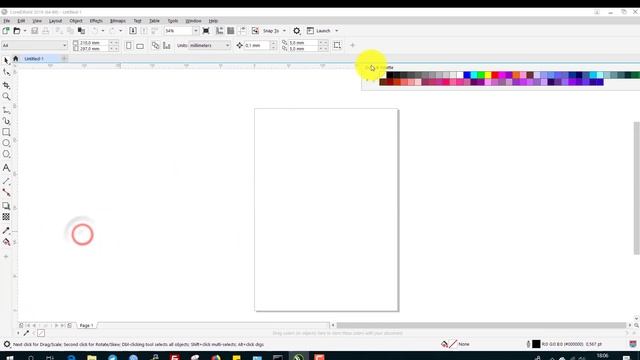Screen dimensions: 640x360
Task: Expand the redo history dropdown arrow
Action: click(120, 31)
